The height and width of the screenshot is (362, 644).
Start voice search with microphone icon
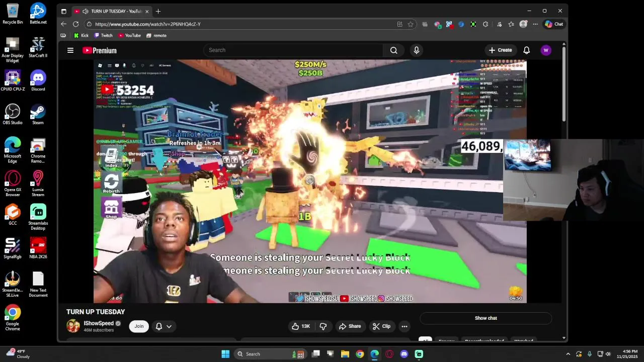416,50
